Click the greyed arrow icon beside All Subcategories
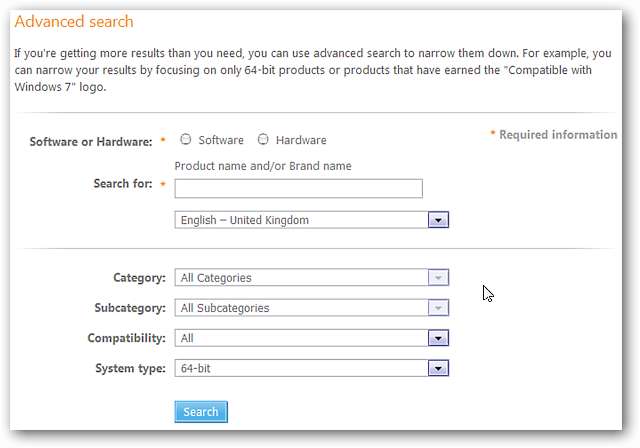640x448 pixels. point(438,308)
